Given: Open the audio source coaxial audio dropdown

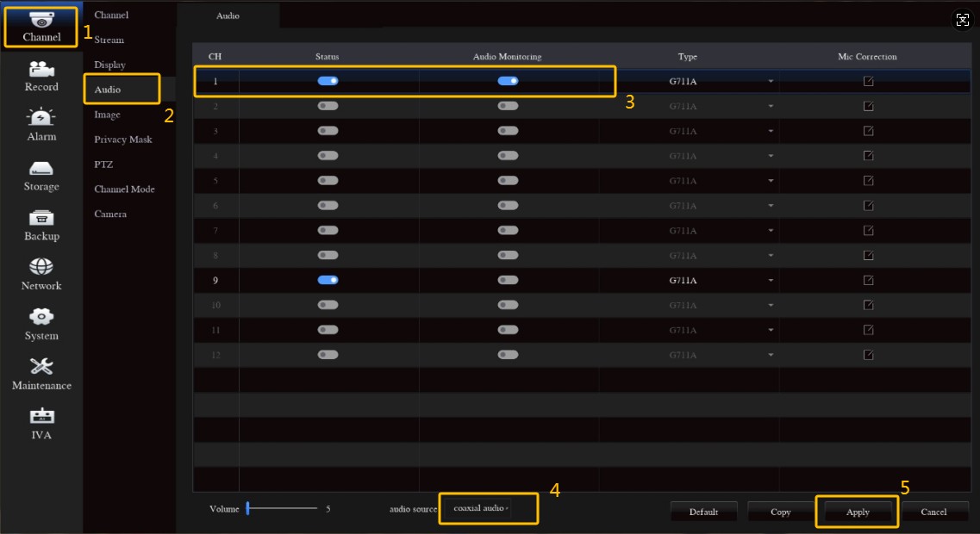Looking at the screenshot, I should point(481,508).
